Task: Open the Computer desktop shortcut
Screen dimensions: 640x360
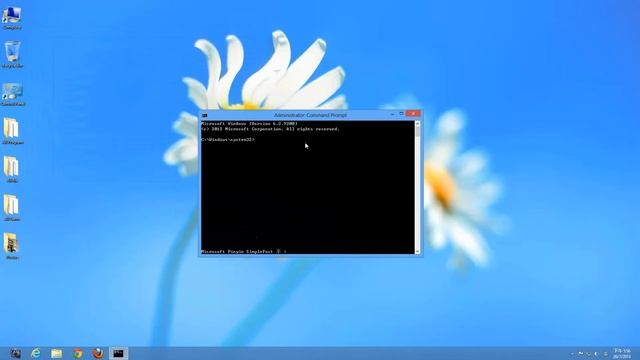Action: 11,18
